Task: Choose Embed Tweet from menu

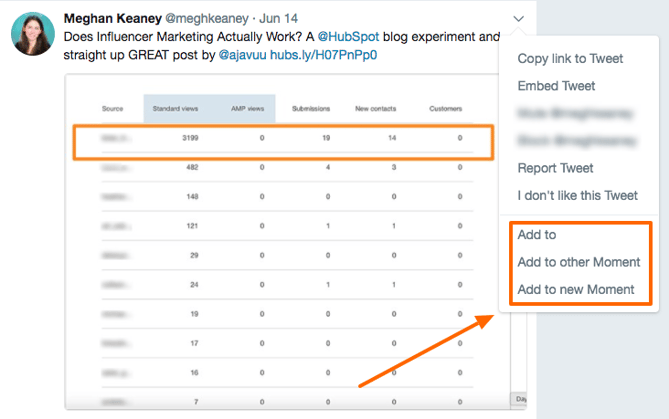Action: [x=556, y=86]
